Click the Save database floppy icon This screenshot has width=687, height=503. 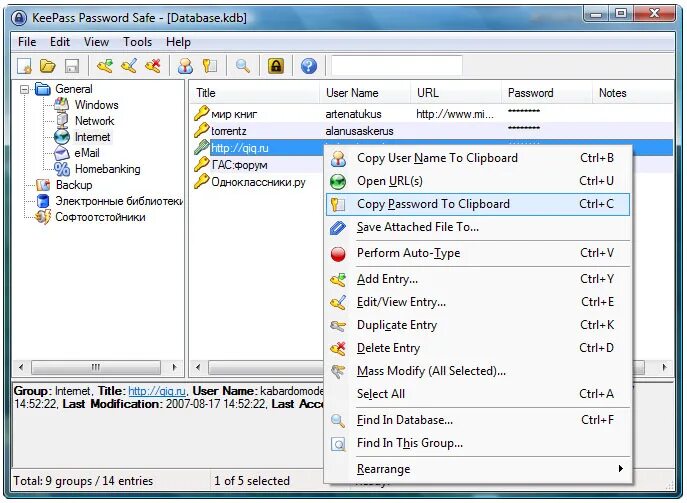click(71, 66)
